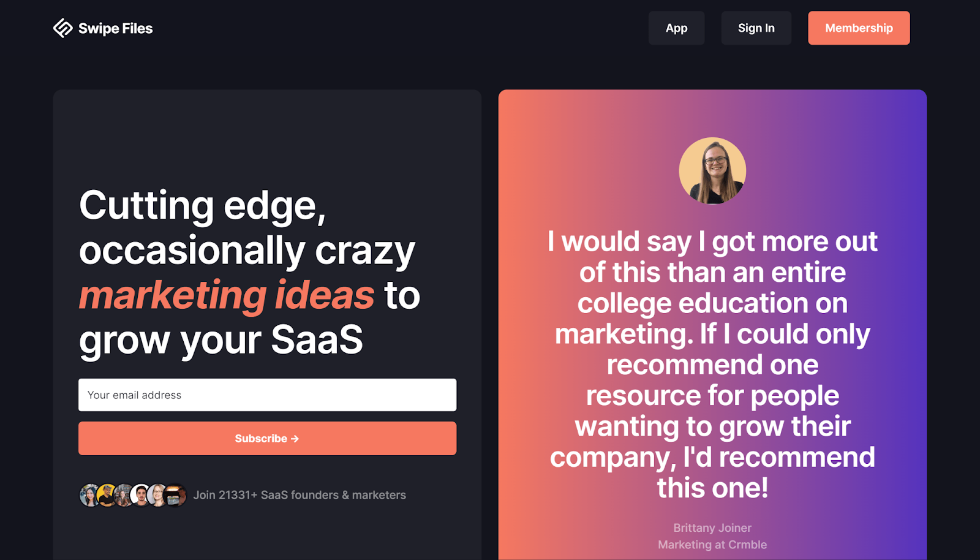Click the Subscribe arrow icon
980x560 pixels.
pyautogui.click(x=294, y=438)
